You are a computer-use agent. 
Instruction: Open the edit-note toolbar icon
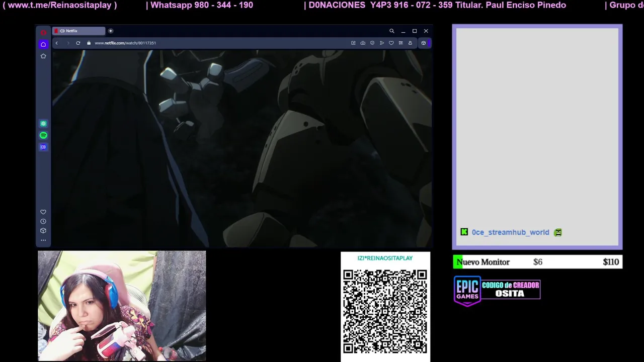click(353, 43)
